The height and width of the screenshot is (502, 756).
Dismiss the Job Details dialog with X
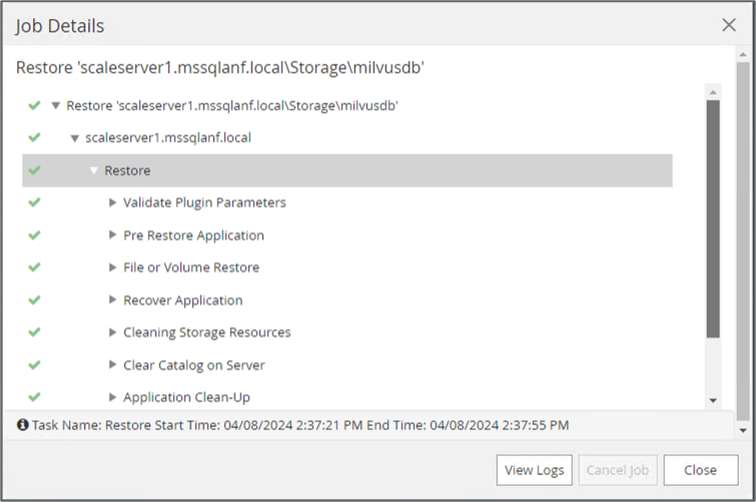pyautogui.click(x=729, y=25)
